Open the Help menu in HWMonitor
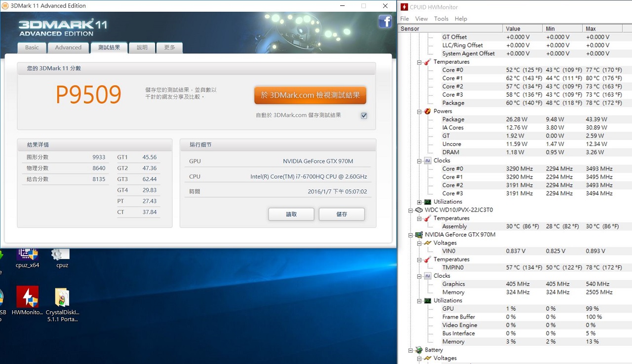Screen dimensions: 632x364 [x=461, y=19]
